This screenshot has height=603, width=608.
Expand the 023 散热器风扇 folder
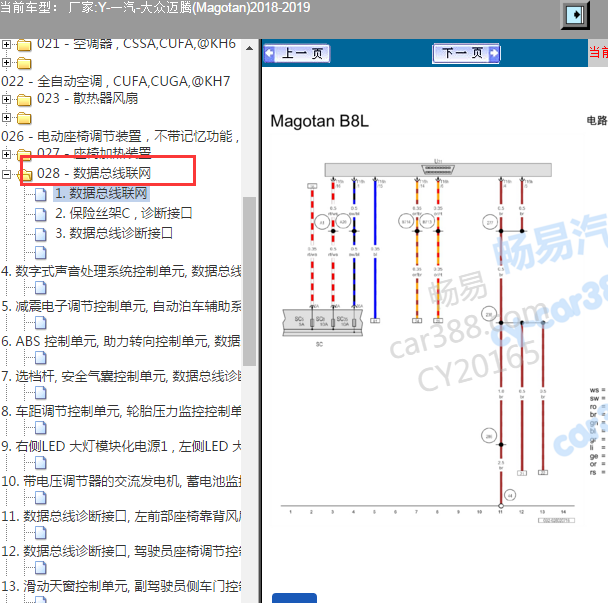pyautogui.click(x=6, y=99)
